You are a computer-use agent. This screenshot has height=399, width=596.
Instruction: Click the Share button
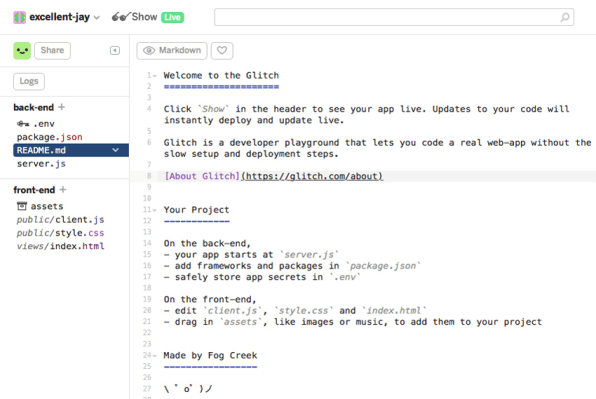[52, 51]
